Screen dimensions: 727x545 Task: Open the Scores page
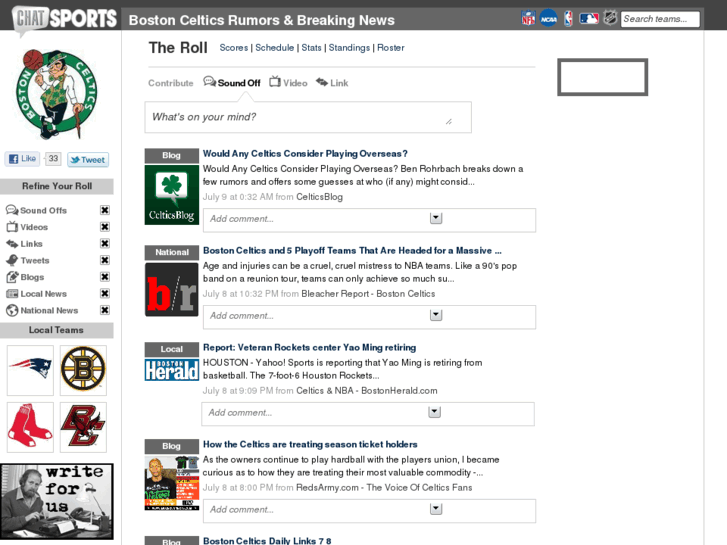click(x=234, y=48)
